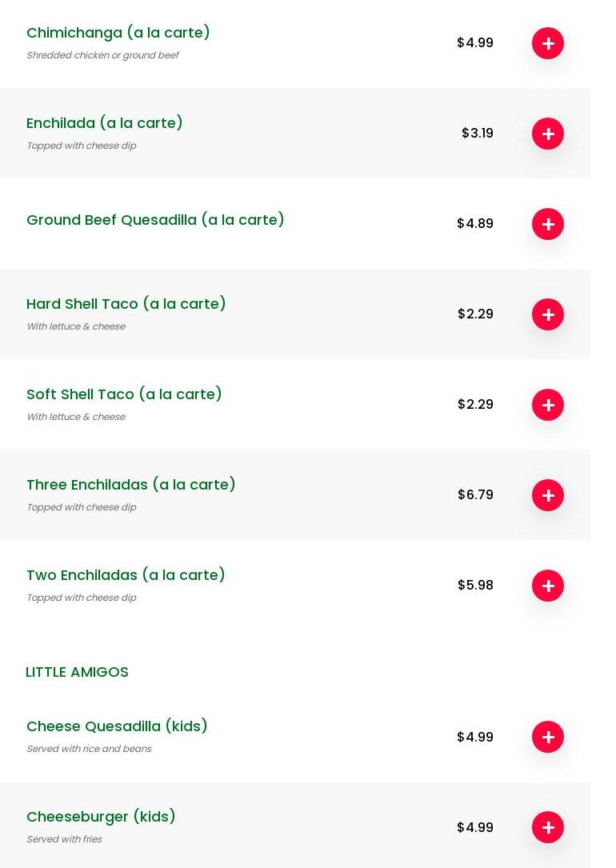Click plus button for Ground Beef Quesadilla
The height and width of the screenshot is (868, 616).
548,224
